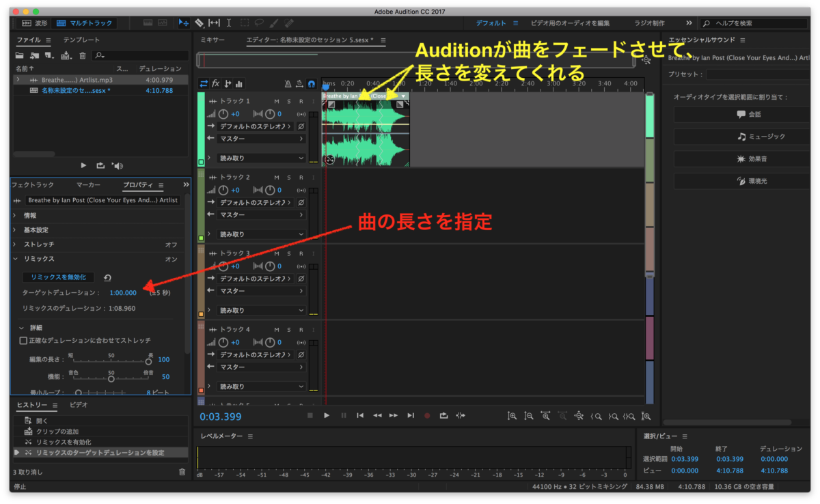Import file icon in Files panel
Viewport: 820px width, 504px height.
coord(35,55)
